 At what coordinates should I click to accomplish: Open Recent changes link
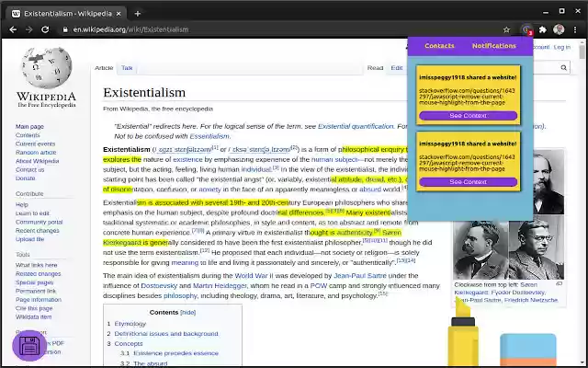pyautogui.click(x=37, y=231)
